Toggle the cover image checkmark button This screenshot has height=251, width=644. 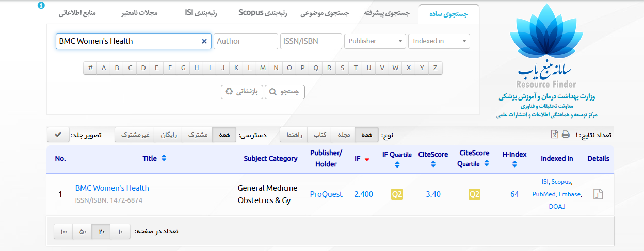[58, 135]
